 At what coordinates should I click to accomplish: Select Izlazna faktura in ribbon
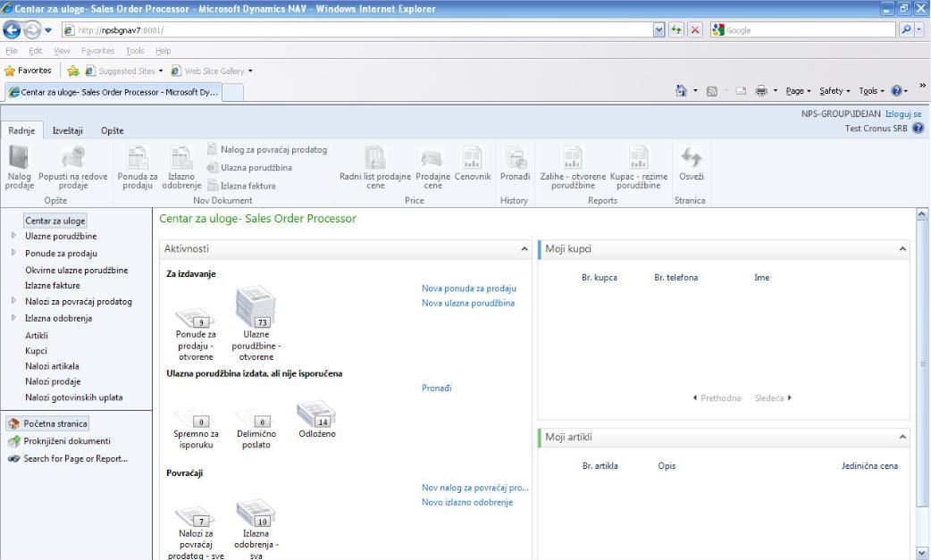pyautogui.click(x=241, y=186)
